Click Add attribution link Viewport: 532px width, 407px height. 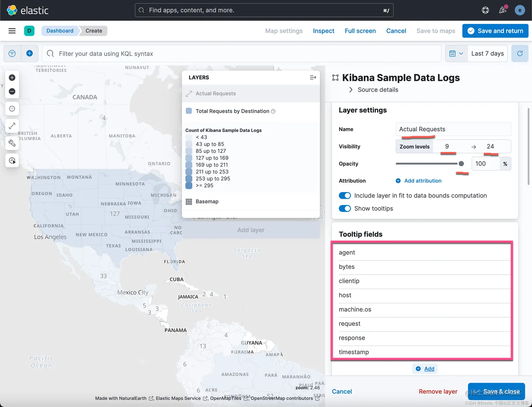point(423,181)
